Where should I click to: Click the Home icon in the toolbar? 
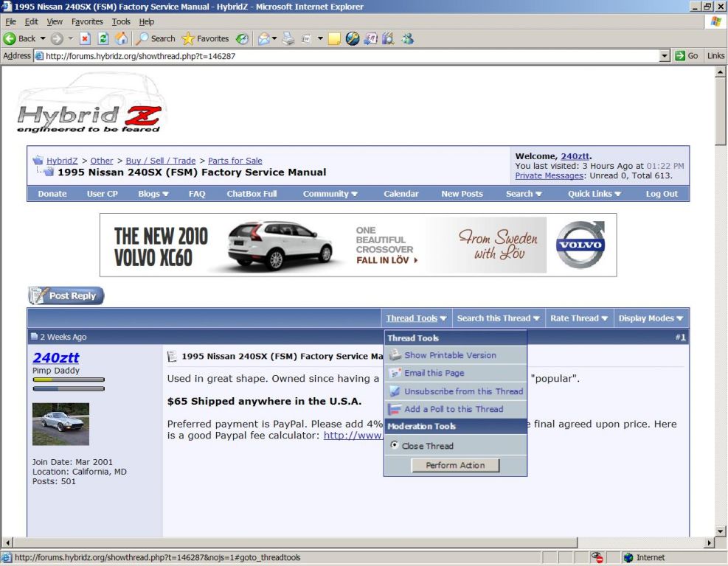click(122, 39)
